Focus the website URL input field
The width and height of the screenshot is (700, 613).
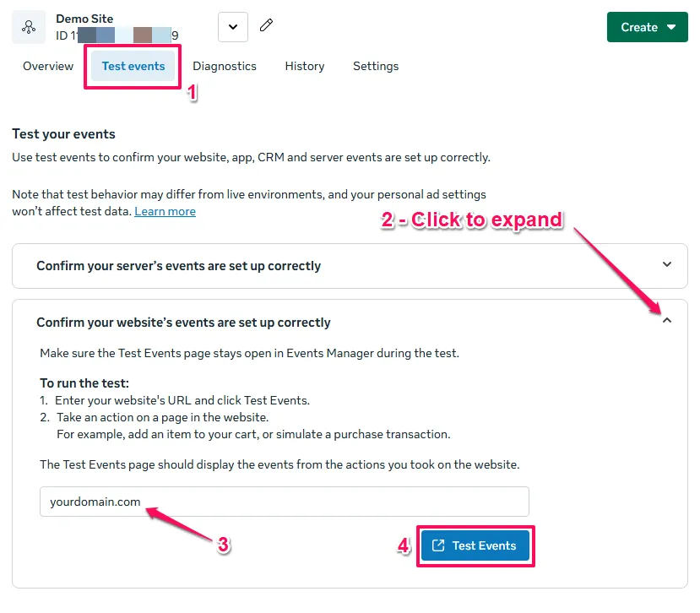[284, 502]
